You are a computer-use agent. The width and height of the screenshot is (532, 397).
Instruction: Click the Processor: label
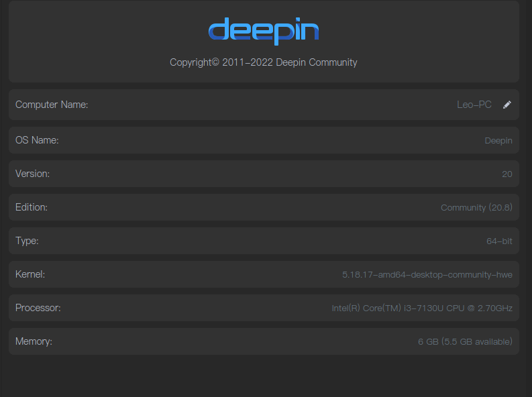pyautogui.click(x=38, y=308)
